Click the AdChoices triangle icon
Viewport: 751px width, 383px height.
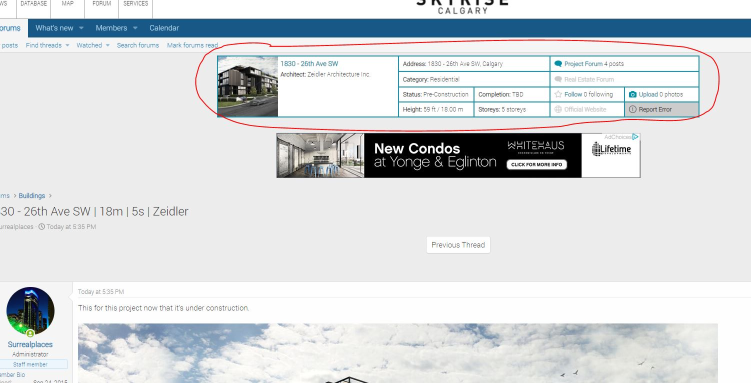point(635,136)
